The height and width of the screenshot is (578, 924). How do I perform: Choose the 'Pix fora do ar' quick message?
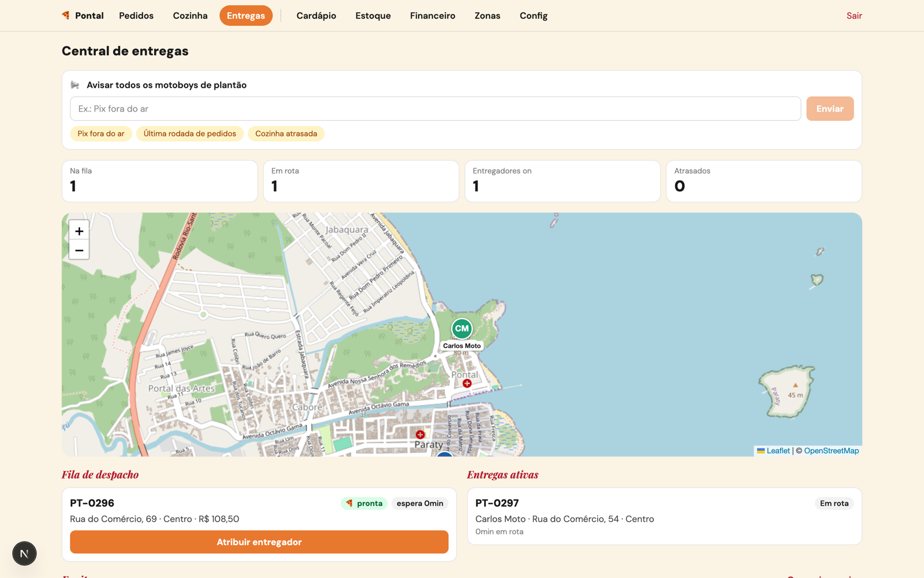(101, 134)
